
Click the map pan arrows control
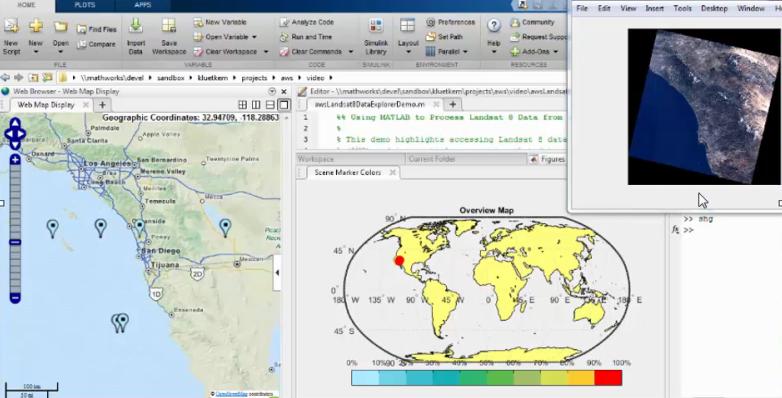pyautogui.click(x=15, y=134)
